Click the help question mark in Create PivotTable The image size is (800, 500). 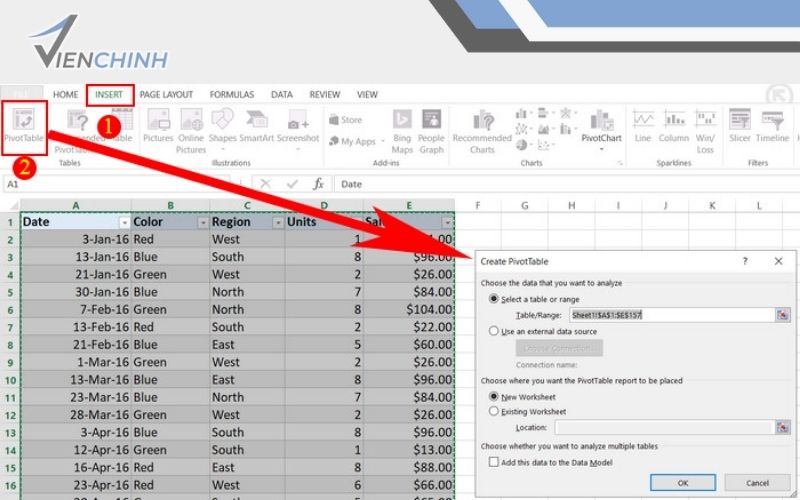[x=745, y=261]
